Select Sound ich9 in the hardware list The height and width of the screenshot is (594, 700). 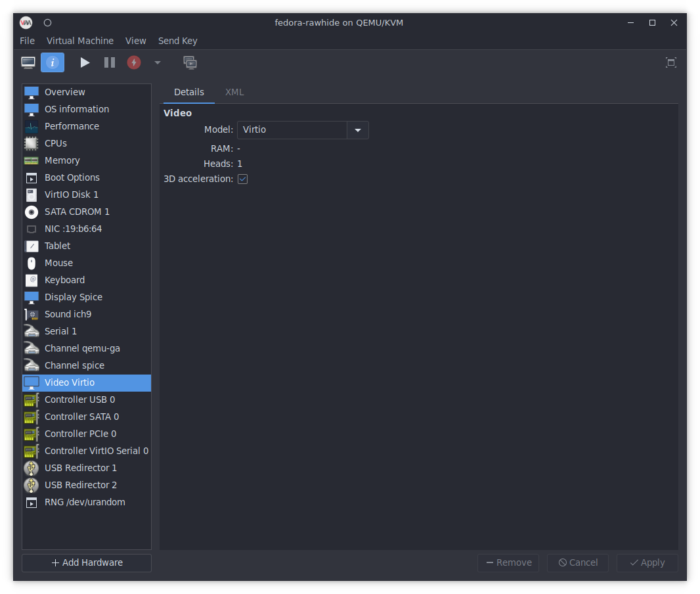pos(68,314)
